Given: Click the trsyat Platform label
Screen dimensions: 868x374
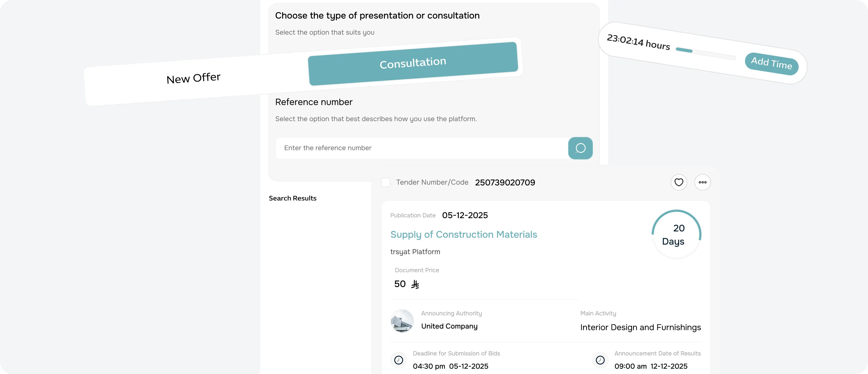Looking at the screenshot, I should click(x=415, y=251).
